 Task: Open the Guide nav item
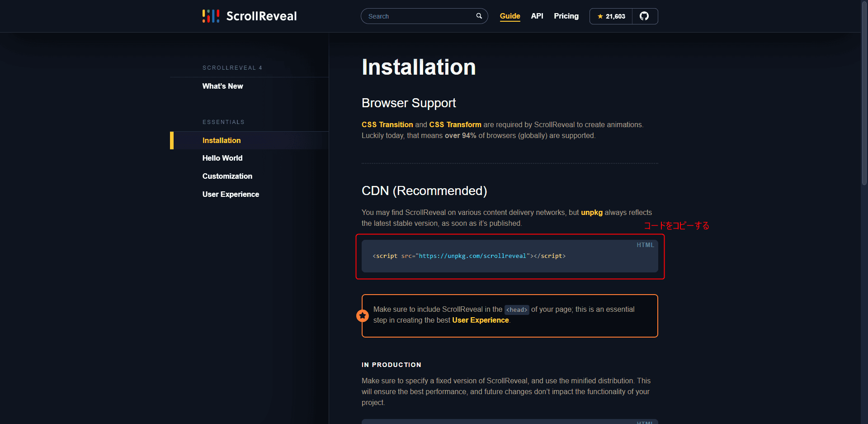point(510,16)
